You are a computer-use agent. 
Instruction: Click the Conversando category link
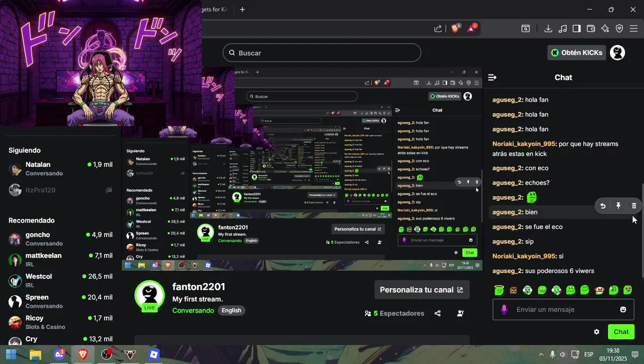[x=193, y=310]
